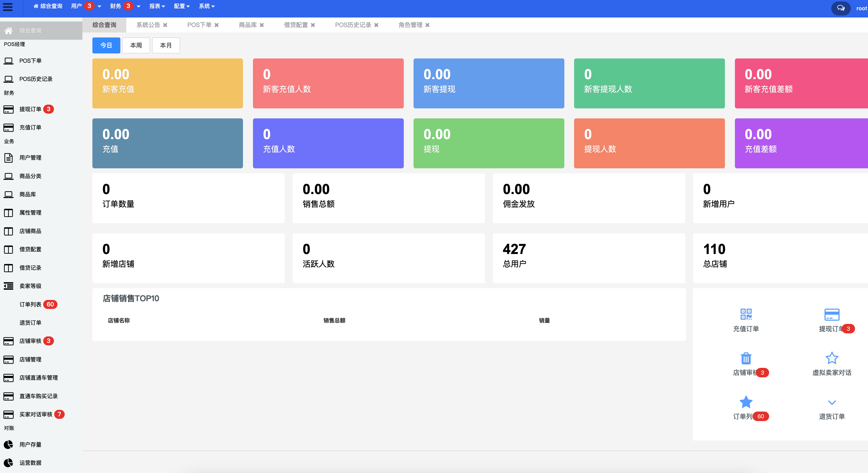Open 借贷记录 in the sidebar
The image size is (868, 473).
click(x=30, y=267)
